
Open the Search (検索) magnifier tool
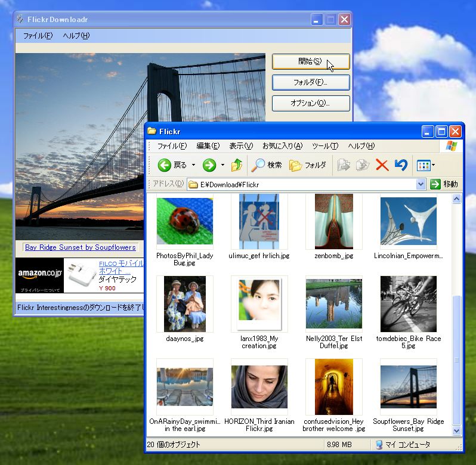(267, 165)
